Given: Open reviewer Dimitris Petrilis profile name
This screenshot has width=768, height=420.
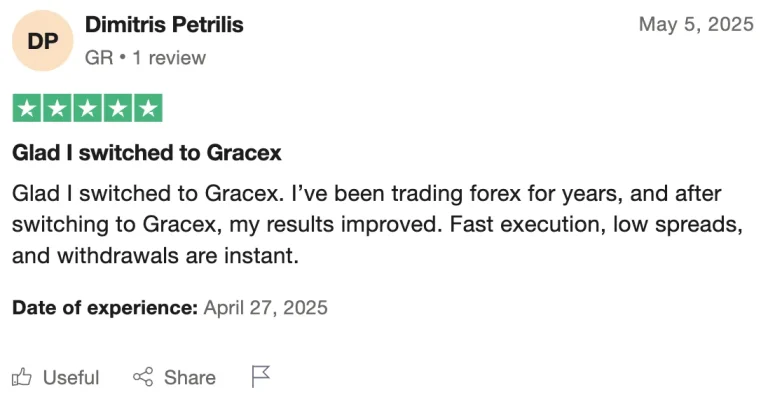Looking at the screenshot, I should [x=164, y=25].
